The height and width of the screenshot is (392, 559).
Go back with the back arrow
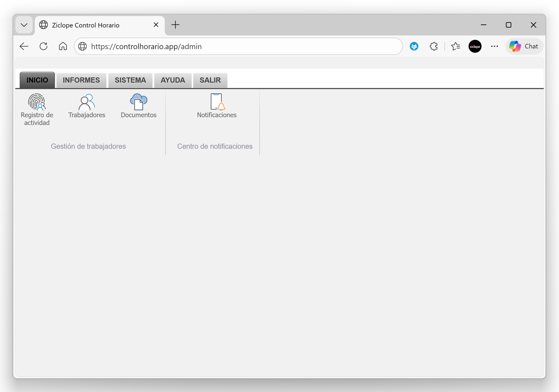[24, 46]
